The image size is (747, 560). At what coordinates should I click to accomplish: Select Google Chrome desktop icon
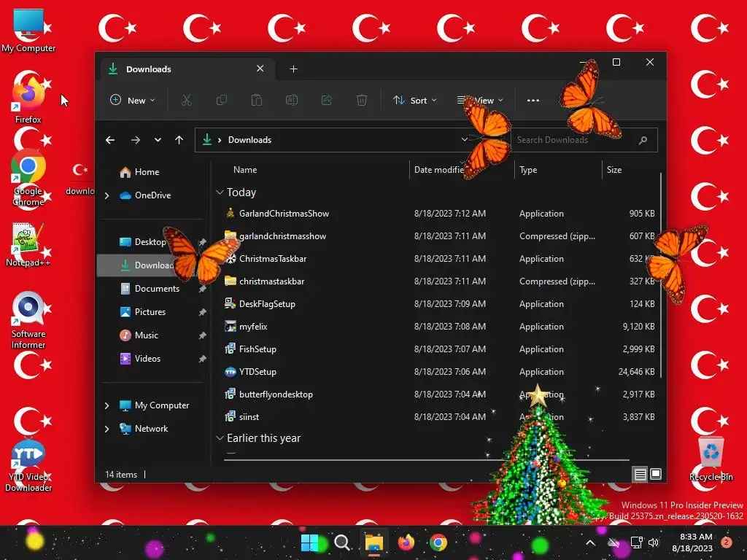[x=28, y=177]
